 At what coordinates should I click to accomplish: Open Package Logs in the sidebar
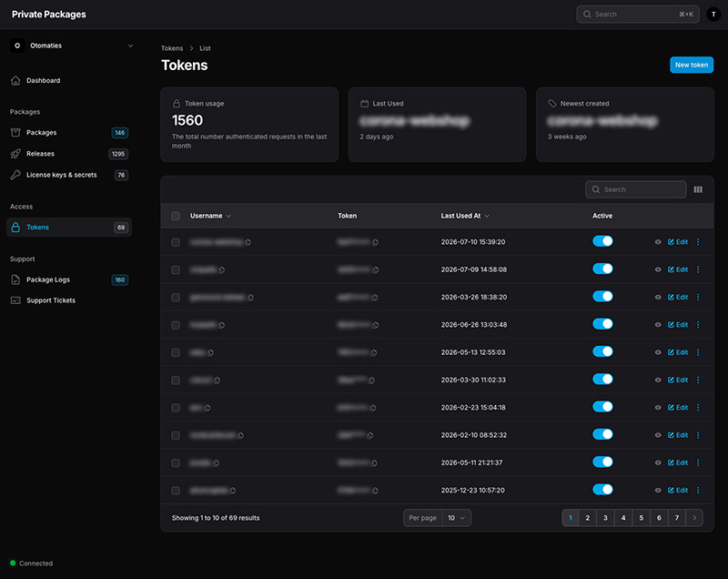[69, 279]
